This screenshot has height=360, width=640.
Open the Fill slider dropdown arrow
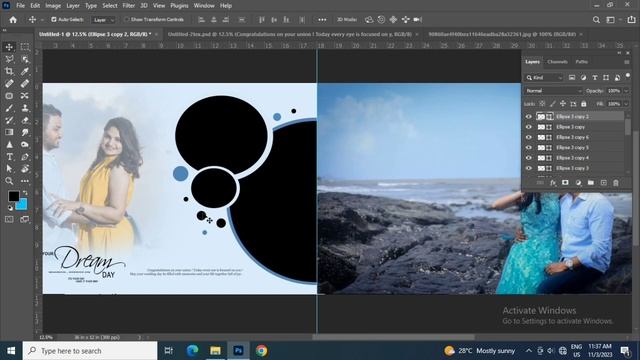click(626, 104)
